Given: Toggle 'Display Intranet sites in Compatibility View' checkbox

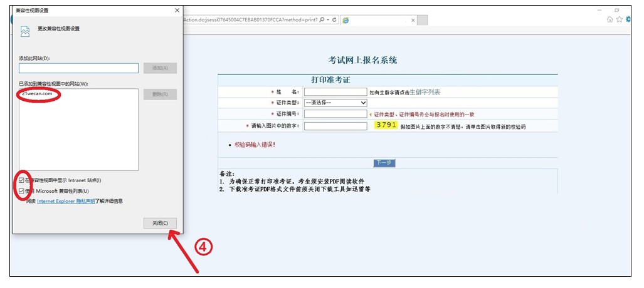Looking at the screenshot, I should tap(23, 180).
